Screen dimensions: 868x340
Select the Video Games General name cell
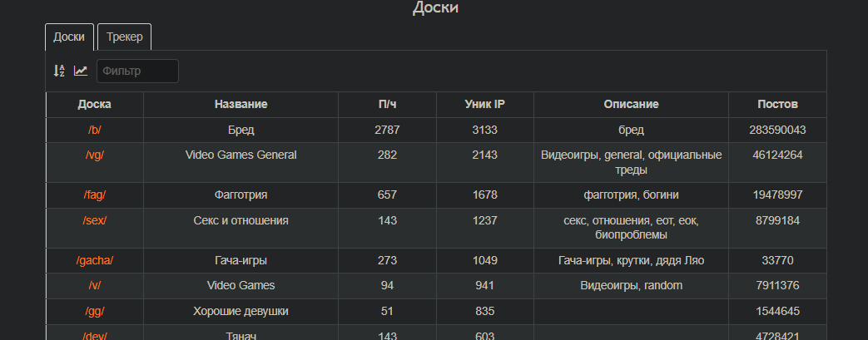[x=241, y=155]
